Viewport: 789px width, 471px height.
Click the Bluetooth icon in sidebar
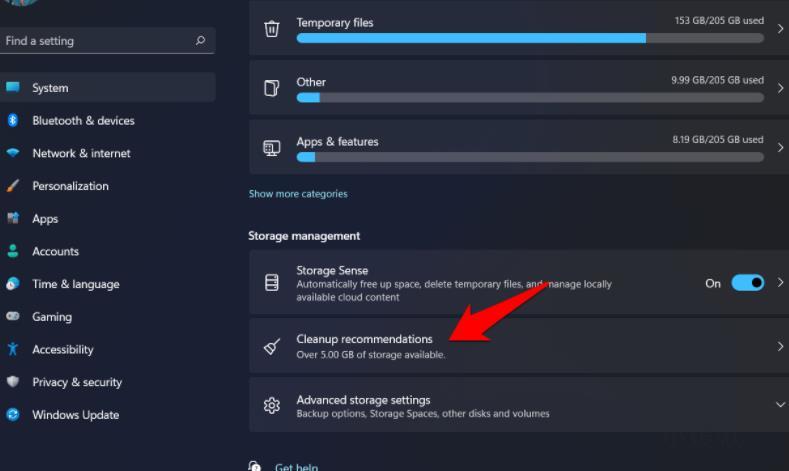(13, 120)
